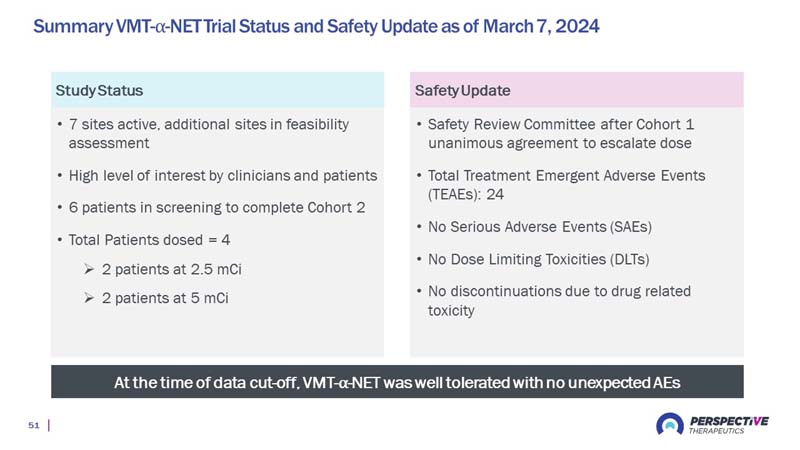Click slide number 51
The height and width of the screenshot is (450, 800).
tap(34, 425)
